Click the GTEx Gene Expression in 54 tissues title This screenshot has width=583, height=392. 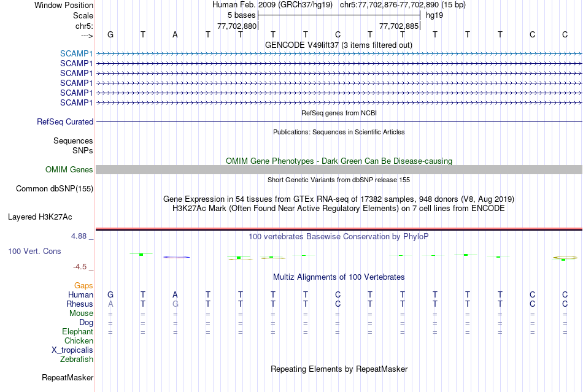pos(339,199)
